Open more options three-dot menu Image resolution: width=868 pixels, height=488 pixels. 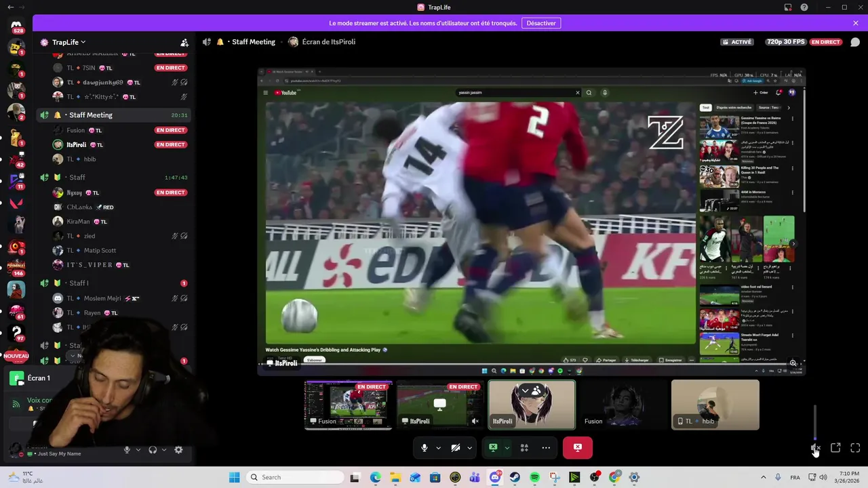point(546,447)
